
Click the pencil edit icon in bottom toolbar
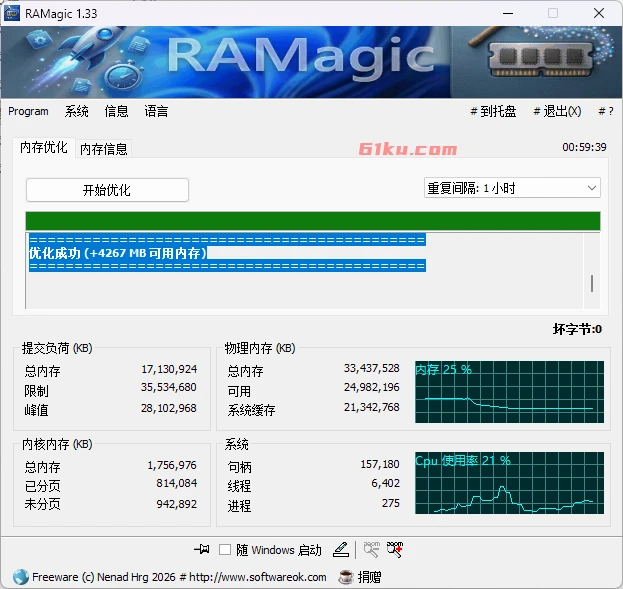point(341,549)
